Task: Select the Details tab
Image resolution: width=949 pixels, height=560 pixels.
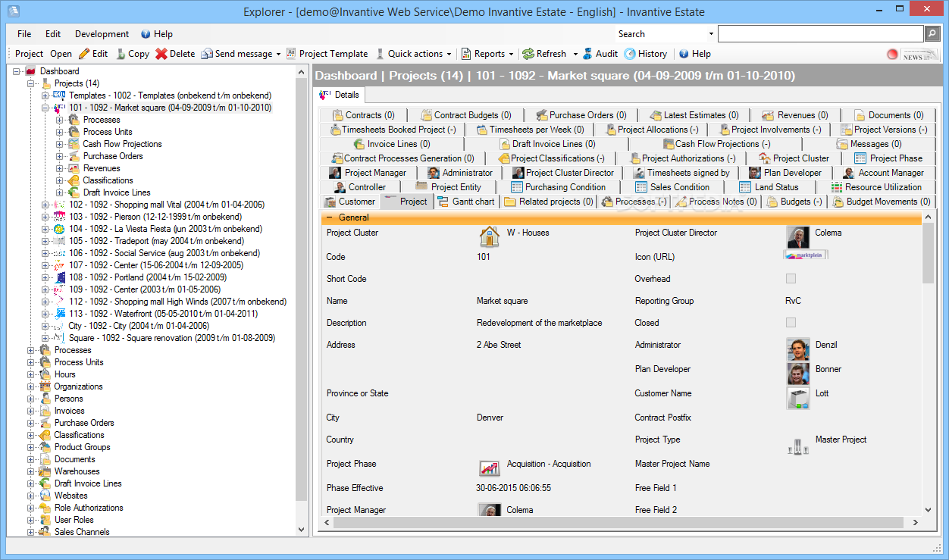Action: (340, 95)
